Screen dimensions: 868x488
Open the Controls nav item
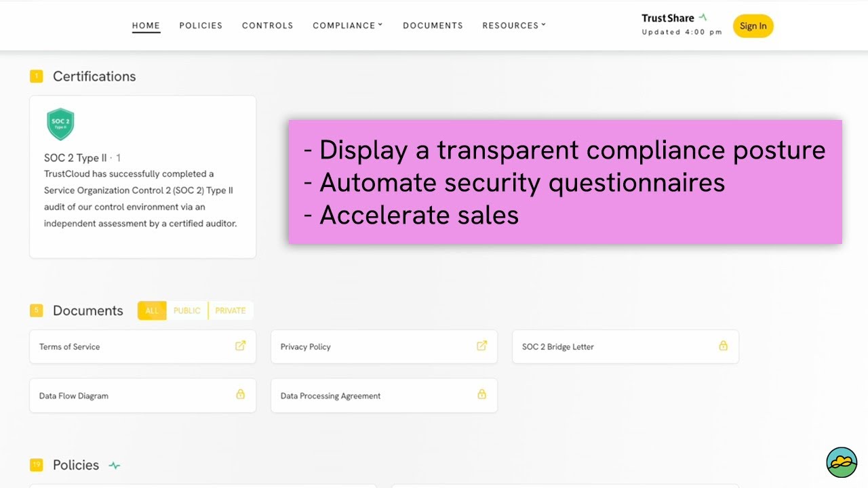point(267,26)
